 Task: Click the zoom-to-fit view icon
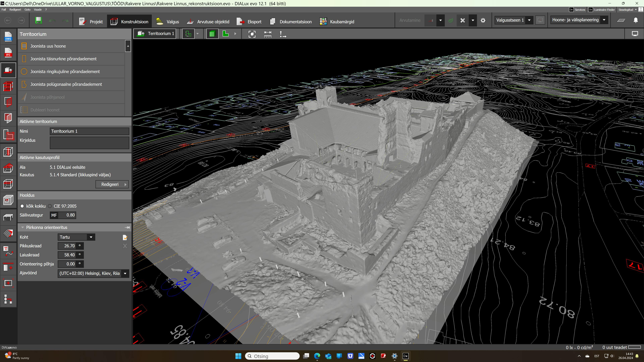pos(252,34)
